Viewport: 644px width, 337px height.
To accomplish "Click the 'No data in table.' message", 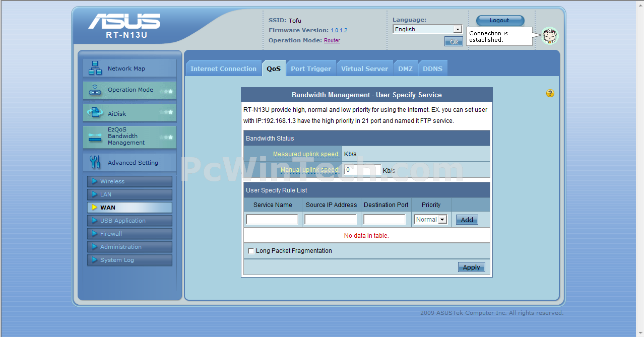I will (366, 236).
